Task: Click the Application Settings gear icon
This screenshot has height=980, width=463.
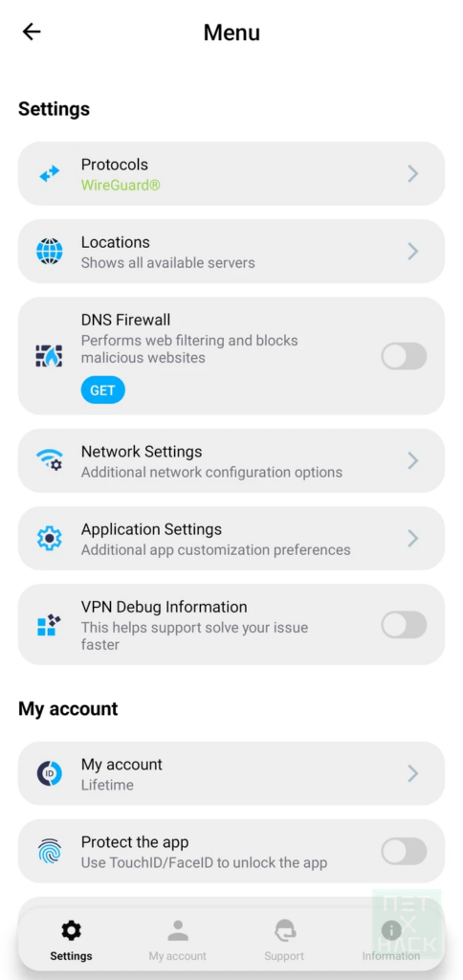Action: (x=50, y=538)
